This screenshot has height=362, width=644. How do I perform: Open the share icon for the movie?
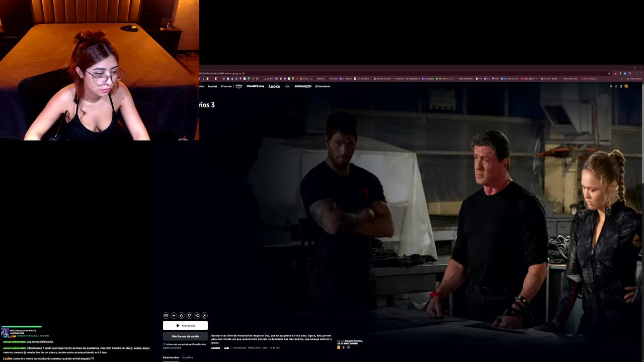tap(197, 316)
